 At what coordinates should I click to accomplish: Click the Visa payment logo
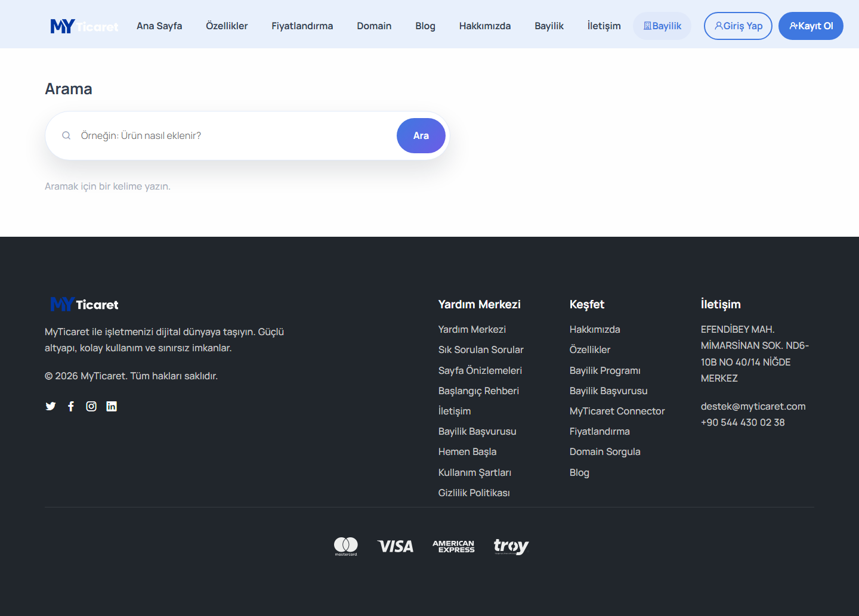tap(395, 546)
